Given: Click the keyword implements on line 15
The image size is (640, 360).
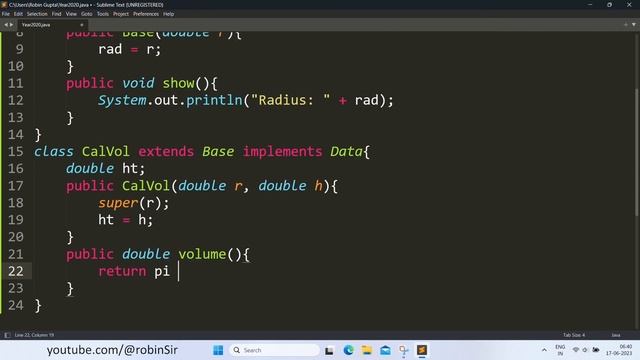Looking at the screenshot, I should 282,152.
